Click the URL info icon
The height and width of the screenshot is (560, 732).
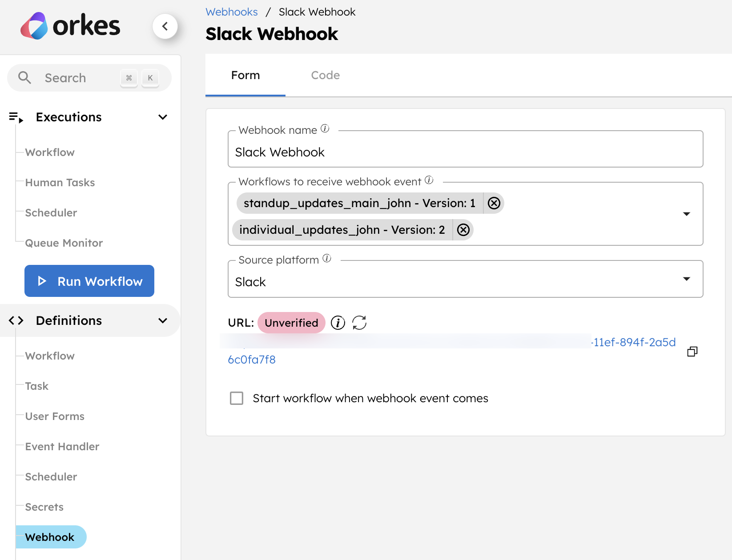(x=338, y=323)
